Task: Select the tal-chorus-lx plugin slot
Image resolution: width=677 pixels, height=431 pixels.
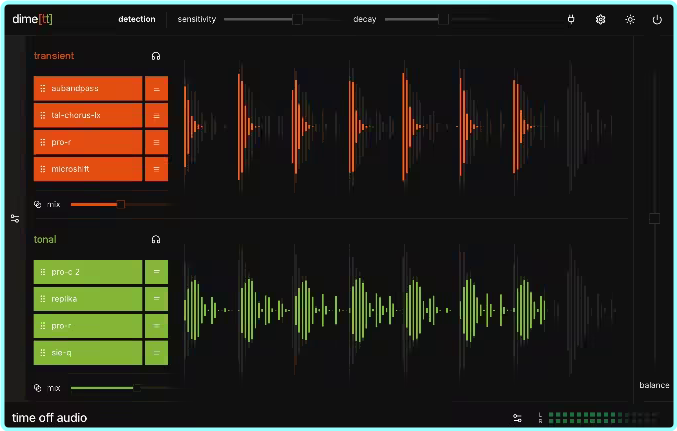Action: point(88,115)
